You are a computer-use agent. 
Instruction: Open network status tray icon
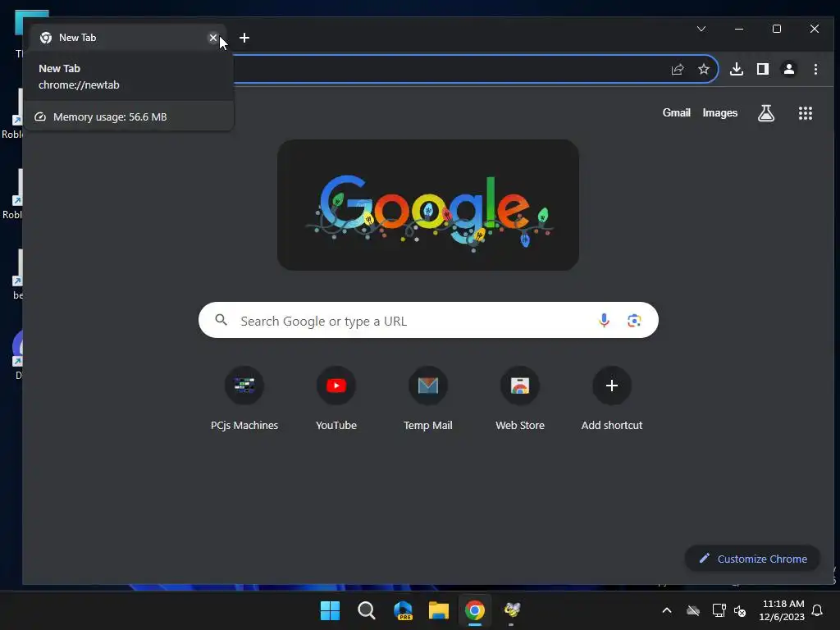(719, 610)
